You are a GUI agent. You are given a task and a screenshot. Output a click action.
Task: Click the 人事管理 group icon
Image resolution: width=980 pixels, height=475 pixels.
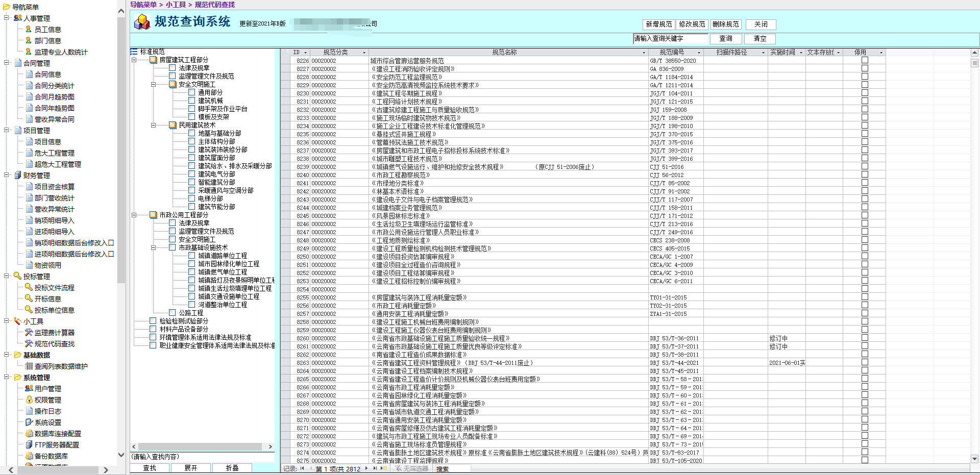tap(18, 18)
